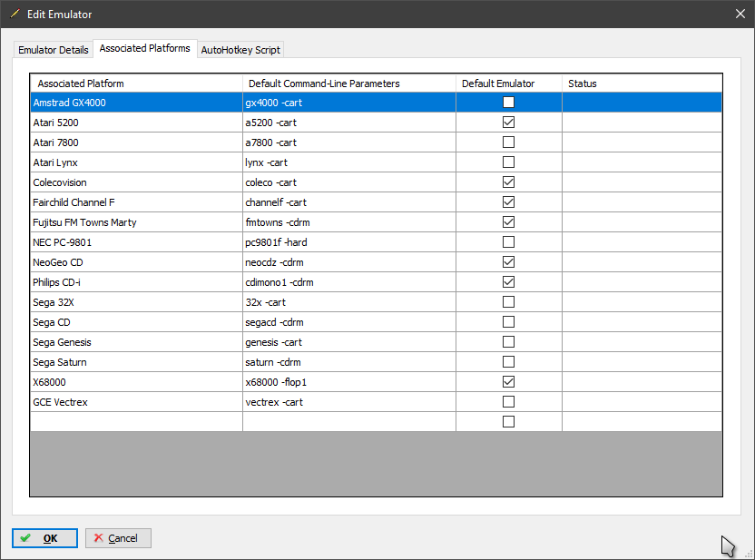Enable default emulator for Sega 32X
Viewport: 755px width, 560px height.
click(508, 302)
